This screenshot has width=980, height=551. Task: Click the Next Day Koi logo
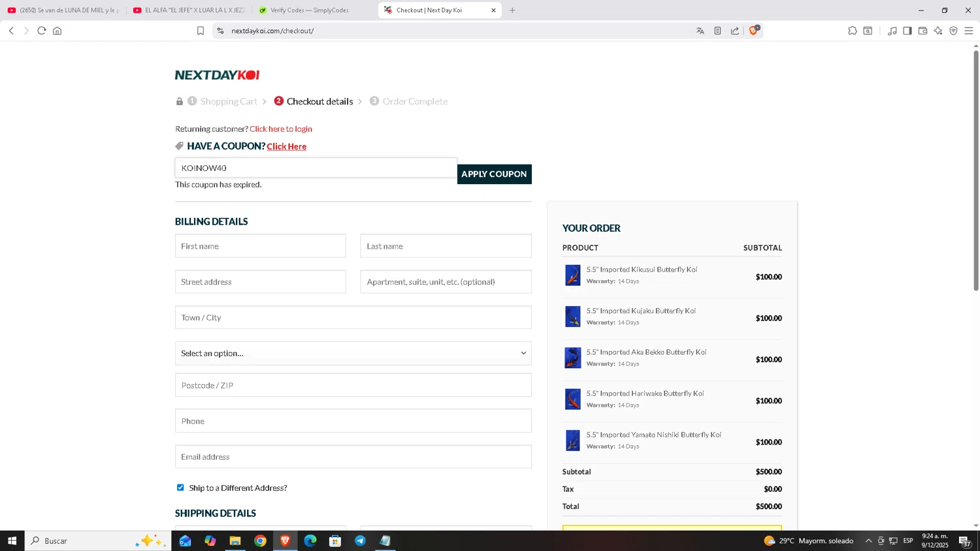(218, 75)
